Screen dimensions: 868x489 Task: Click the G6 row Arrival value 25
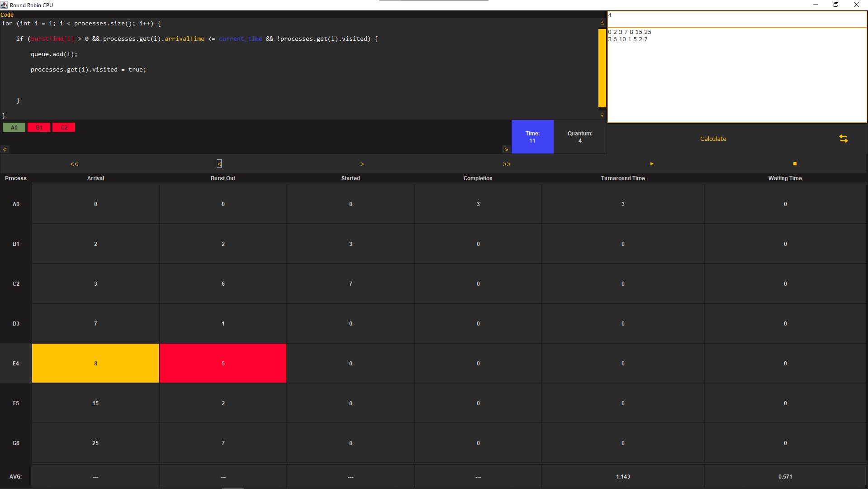(95, 443)
